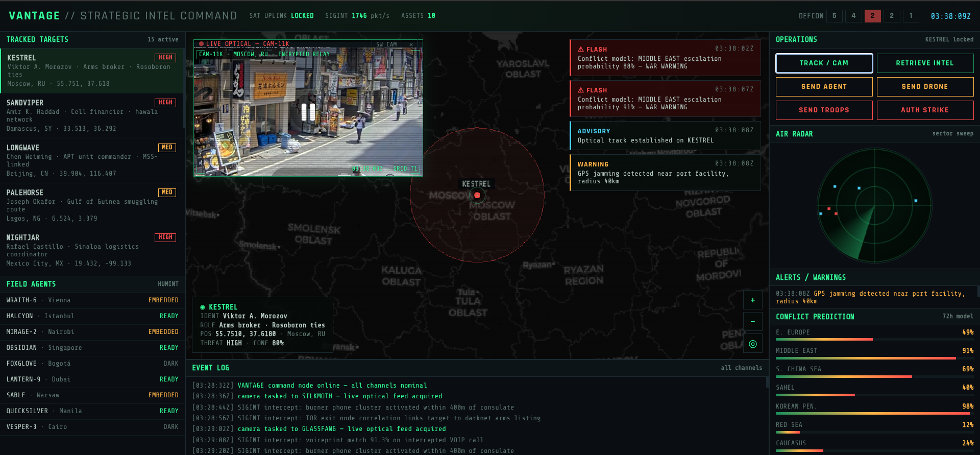Open the ADVISORY optical track notification
The width and height of the screenshot is (980, 455).
[665, 135]
